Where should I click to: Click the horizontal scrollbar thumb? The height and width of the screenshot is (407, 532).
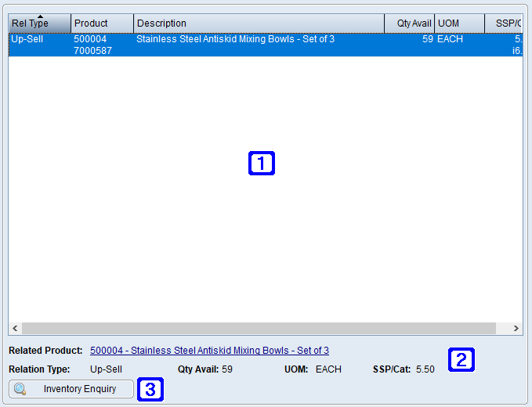tap(259, 328)
